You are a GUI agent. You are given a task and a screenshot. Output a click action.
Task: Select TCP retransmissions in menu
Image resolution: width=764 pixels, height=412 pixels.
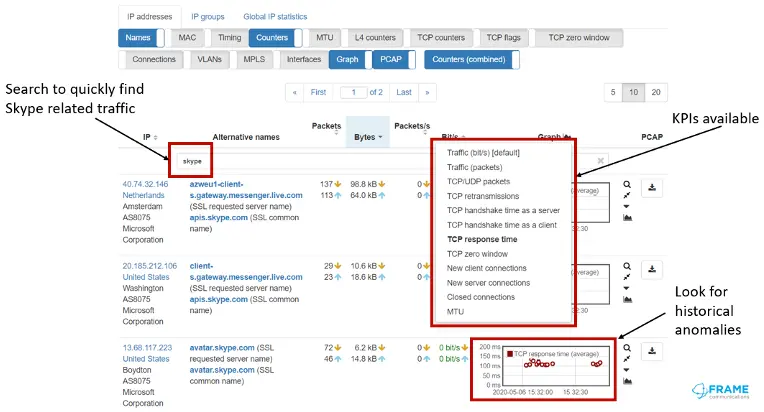(x=483, y=196)
